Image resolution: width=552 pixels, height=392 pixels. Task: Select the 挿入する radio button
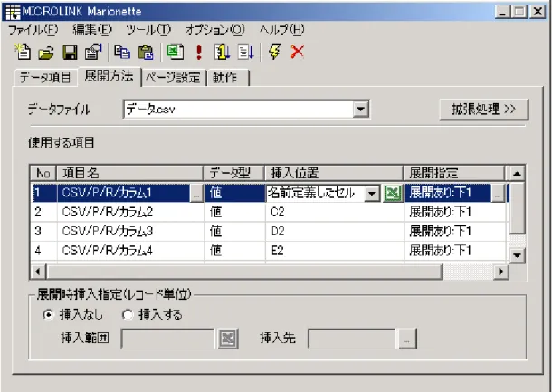[x=128, y=314]
